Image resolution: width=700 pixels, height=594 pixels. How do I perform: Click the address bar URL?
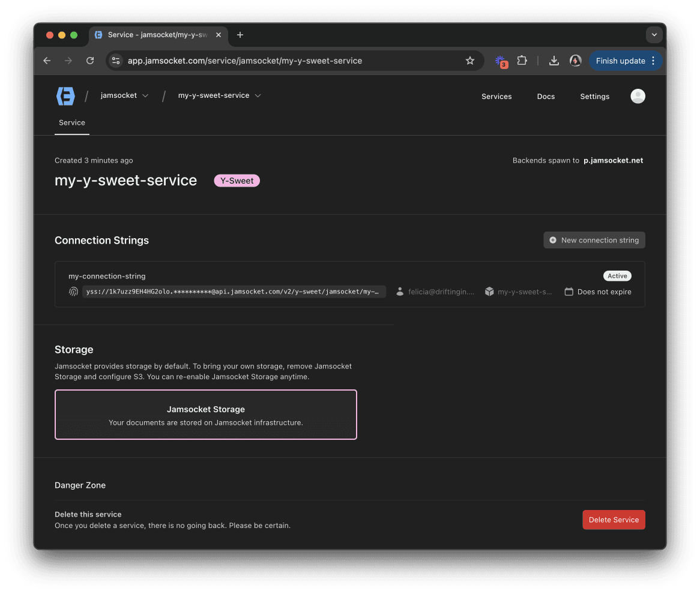[x=245, y=61]
